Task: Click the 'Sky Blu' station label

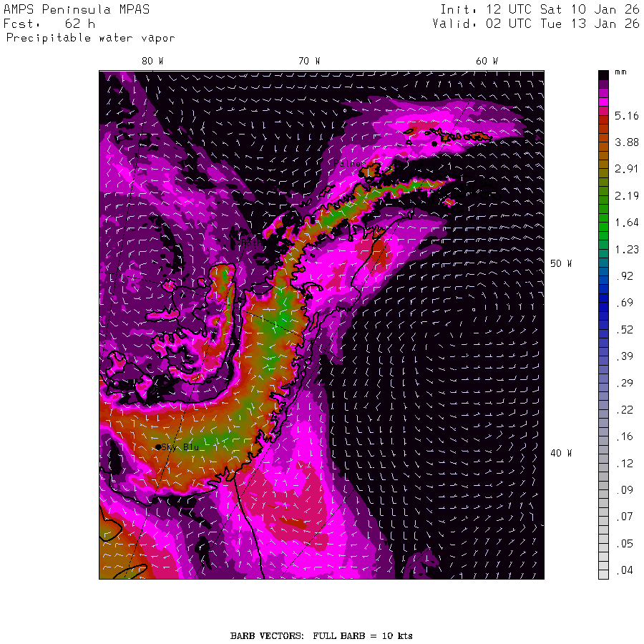Action: tap(180, 447)
